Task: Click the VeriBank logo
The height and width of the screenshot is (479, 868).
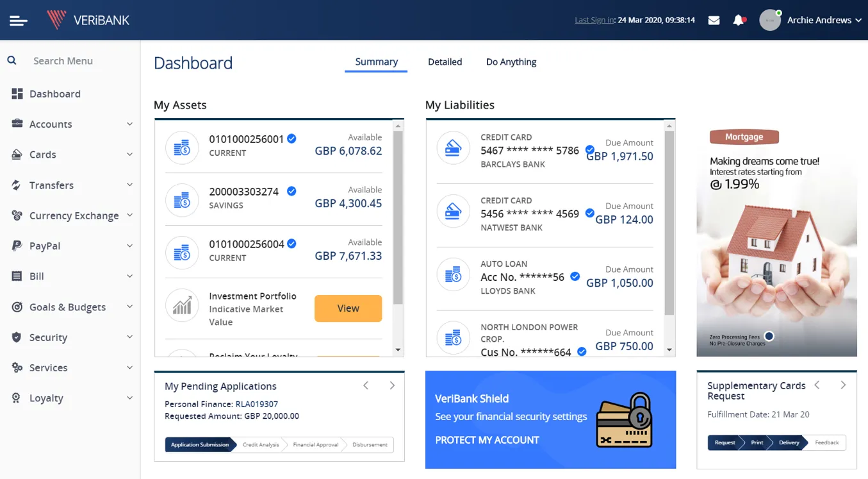Action: [x=88, y=20]
